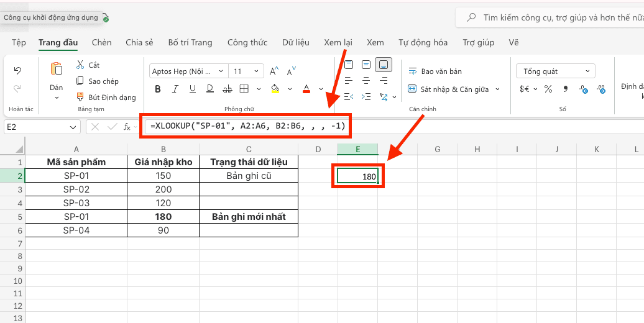Decrease the cell indent

click(349, 97)
